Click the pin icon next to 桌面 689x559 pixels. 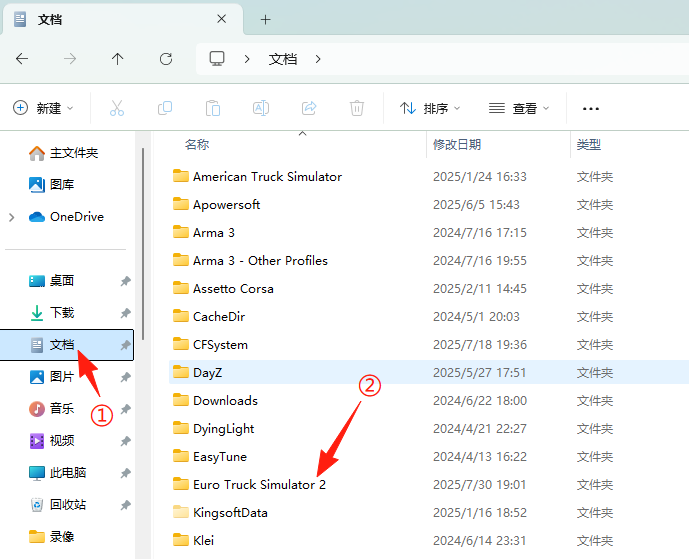click(126, 281)
